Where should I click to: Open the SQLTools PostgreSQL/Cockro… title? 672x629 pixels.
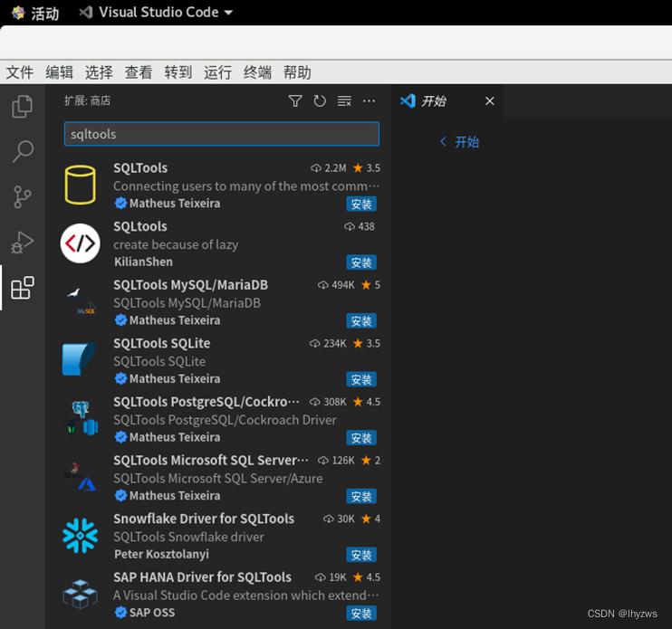pos(206,402)
